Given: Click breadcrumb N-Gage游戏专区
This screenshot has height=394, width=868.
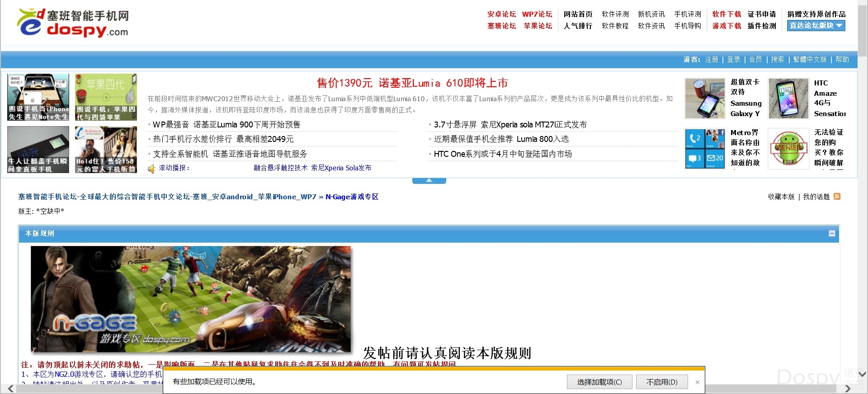Looking at the screenshot, I should tap(352, 197).
